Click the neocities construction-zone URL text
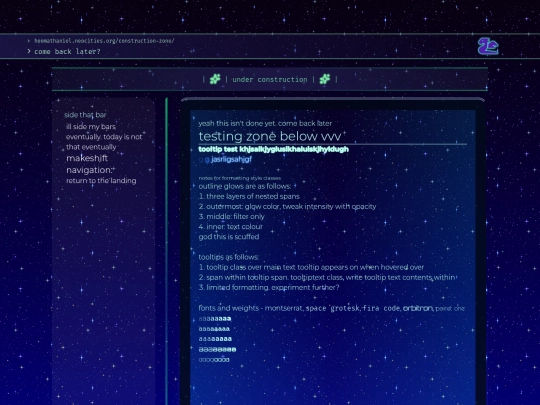 [104, 41]
